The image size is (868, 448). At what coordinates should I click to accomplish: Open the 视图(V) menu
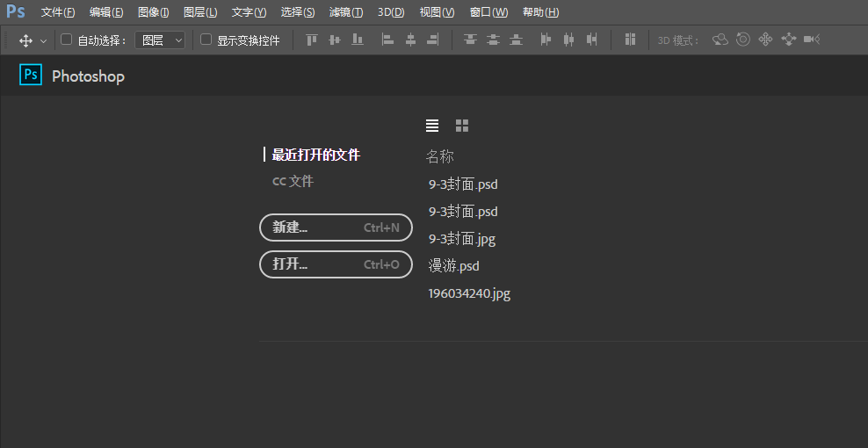(x=437, y=12)
